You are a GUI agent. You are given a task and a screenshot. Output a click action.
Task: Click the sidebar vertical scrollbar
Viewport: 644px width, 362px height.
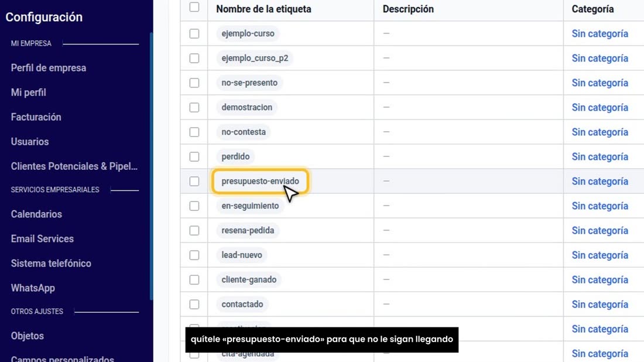point(151,166)
